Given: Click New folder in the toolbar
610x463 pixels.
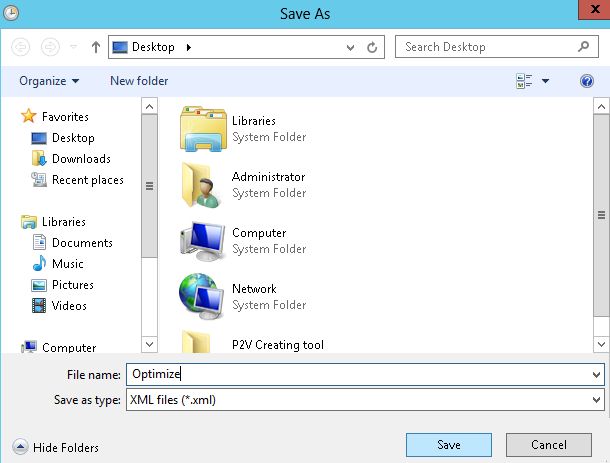Looking at the screenshot, I should 139,81.
